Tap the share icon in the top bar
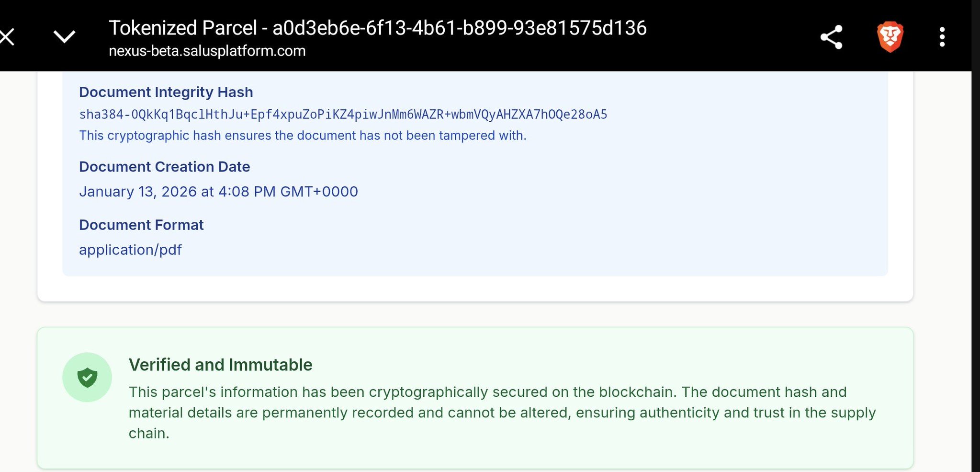Viewport: 980px width, 472px height. pos(832,37)
